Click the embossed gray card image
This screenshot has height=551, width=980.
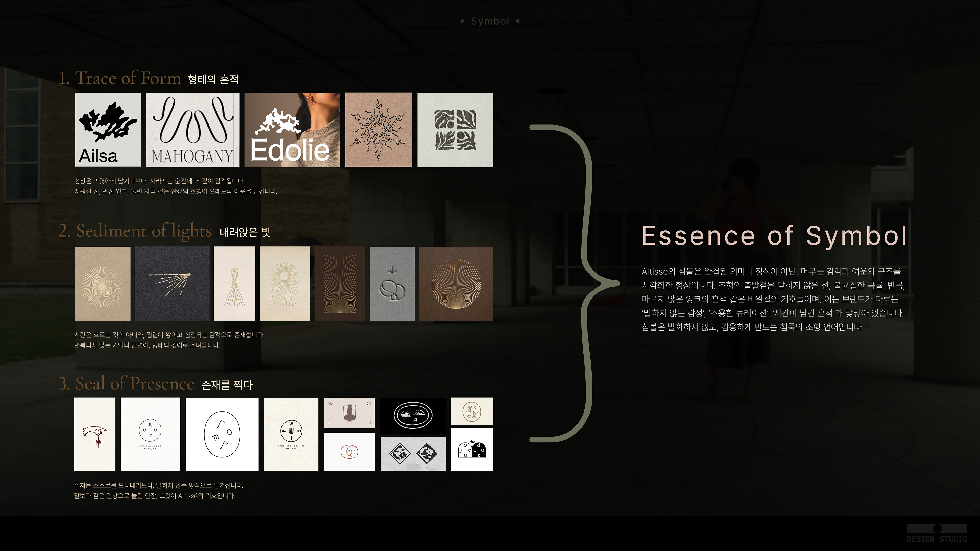[392, 284]
